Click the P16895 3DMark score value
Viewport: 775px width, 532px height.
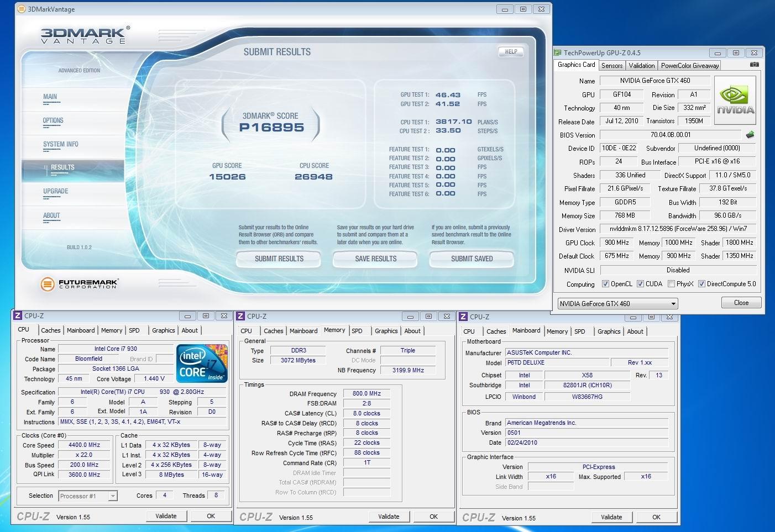tap(271, 128)
